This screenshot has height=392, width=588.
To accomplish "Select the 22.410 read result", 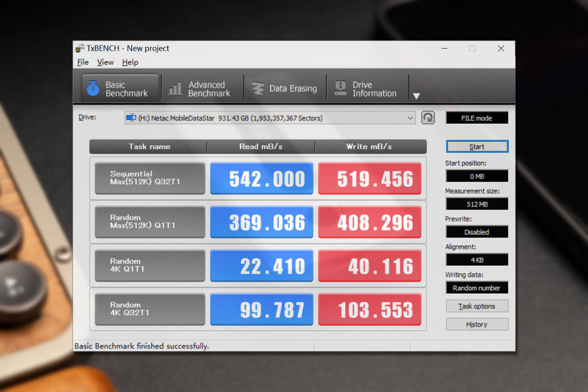I will [x=262, y=265].
